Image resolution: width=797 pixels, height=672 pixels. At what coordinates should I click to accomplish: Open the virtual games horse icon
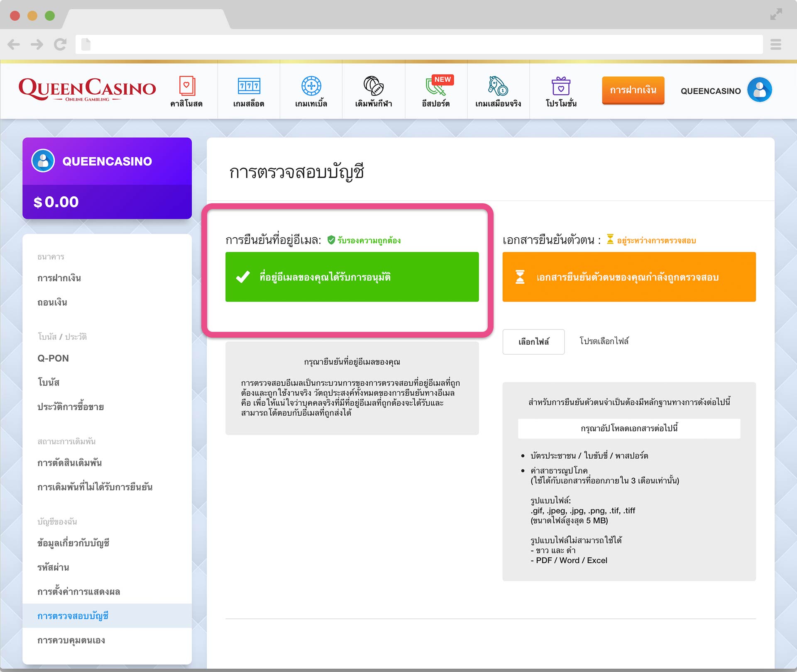(498, 86)
